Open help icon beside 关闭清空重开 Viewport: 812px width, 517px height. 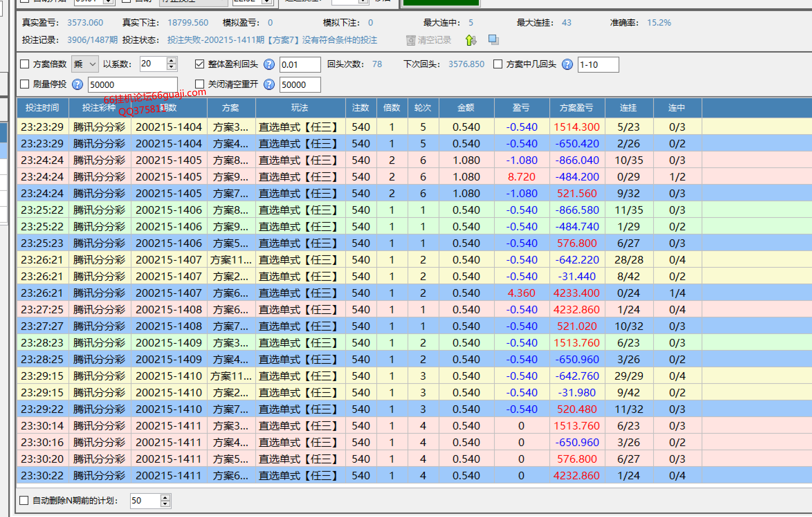[x=269, y=84]
